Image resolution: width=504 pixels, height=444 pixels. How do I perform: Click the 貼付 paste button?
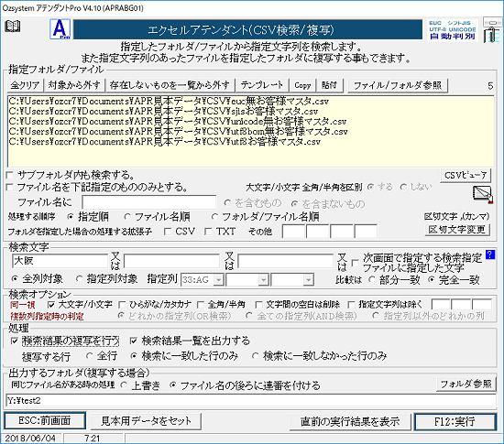330,85
